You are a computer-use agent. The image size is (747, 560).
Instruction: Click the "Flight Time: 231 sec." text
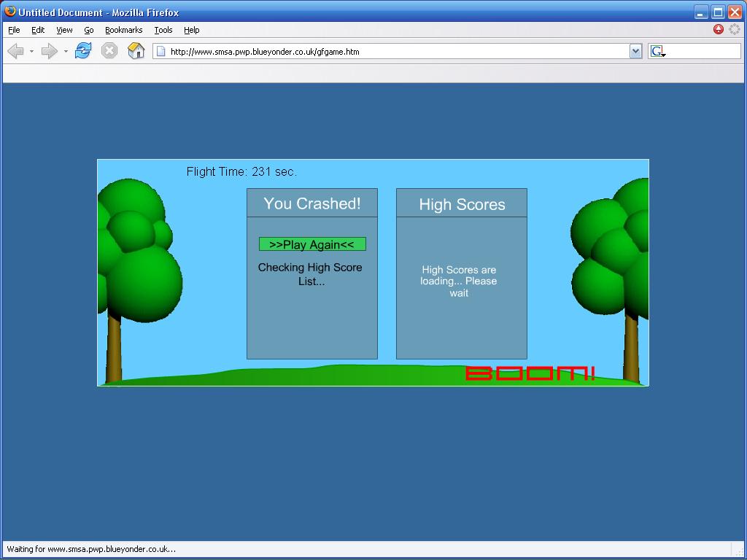pos(241,171)
